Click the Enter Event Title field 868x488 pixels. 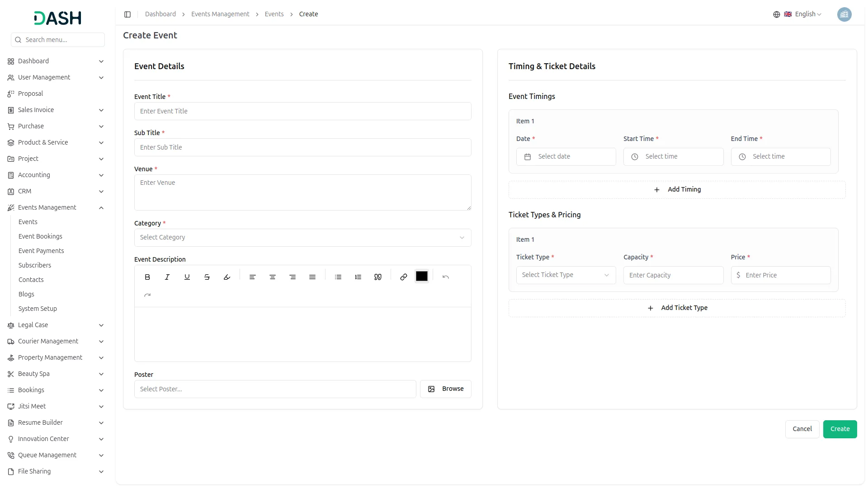[302, 111]
